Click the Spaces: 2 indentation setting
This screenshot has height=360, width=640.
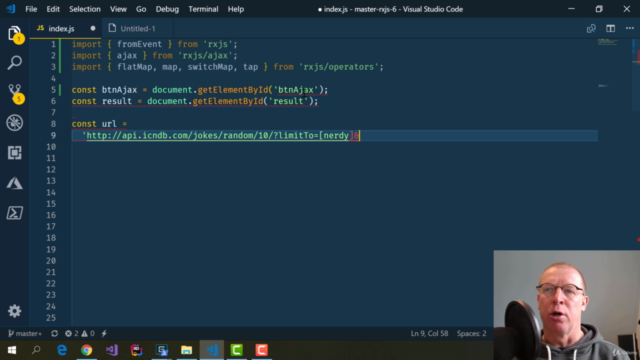tap(471, 333)
